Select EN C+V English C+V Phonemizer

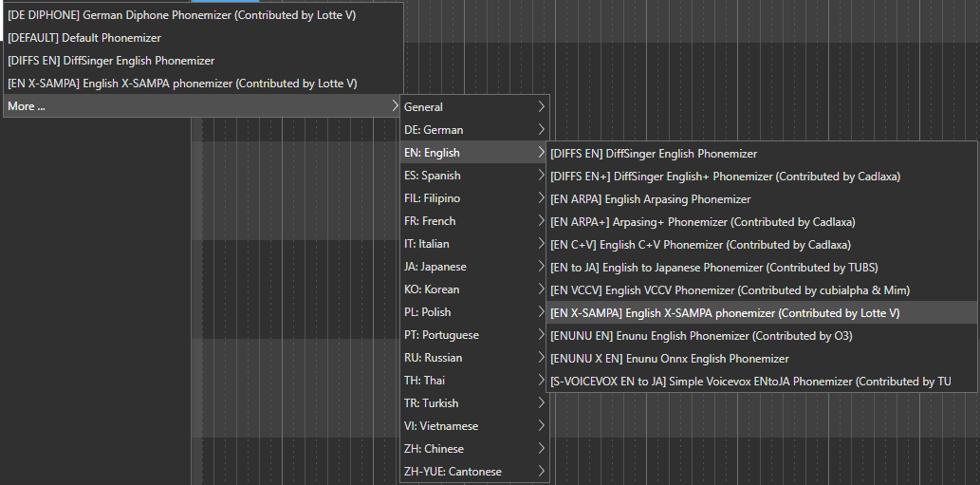762,245
